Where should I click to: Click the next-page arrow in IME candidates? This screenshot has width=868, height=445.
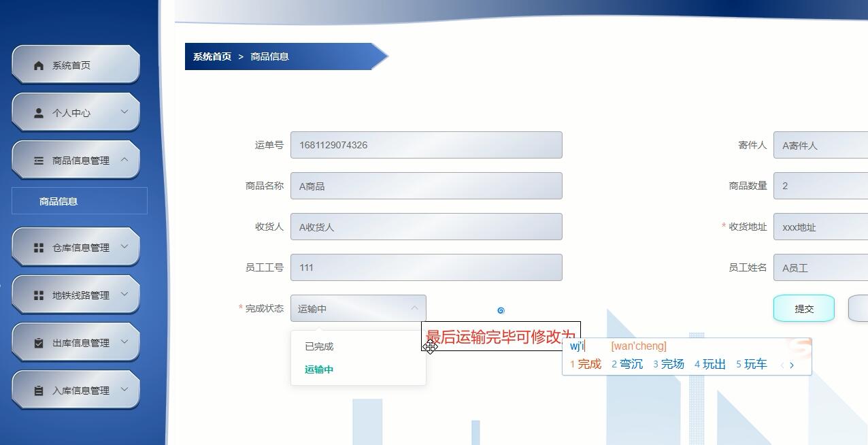(792, 365)
